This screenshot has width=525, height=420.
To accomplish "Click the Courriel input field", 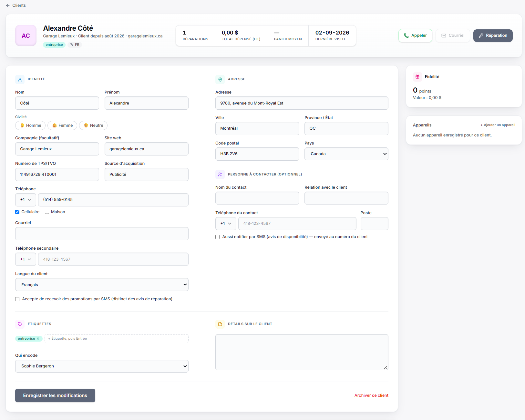I will click(x=102, y=234).
